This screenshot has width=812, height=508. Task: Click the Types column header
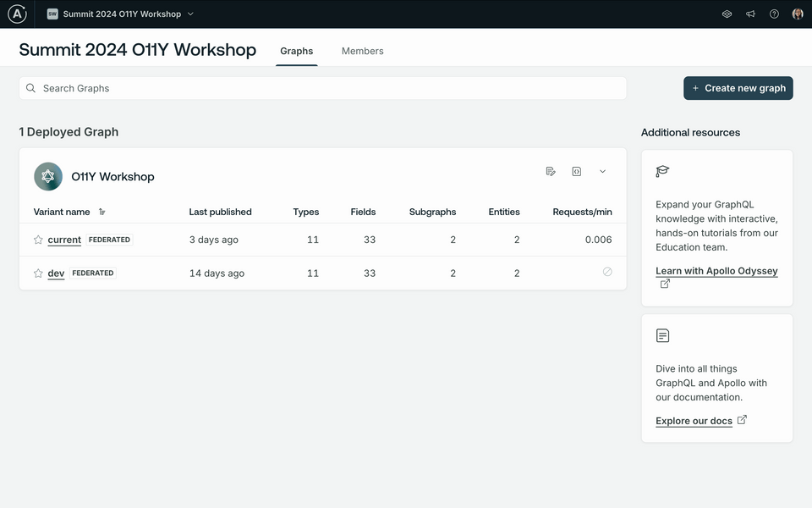click(305, 212)
